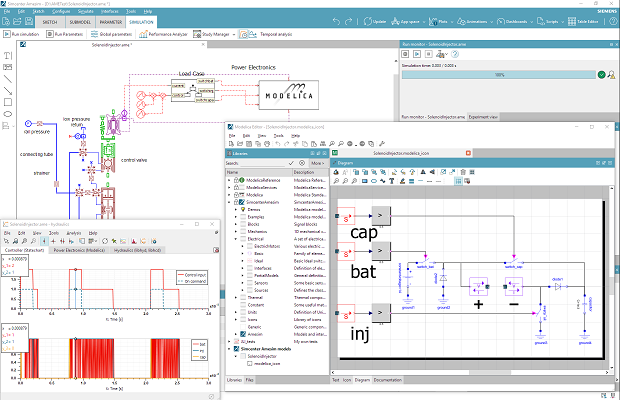The width and height of the screenshot is (620, 400).
Task: Open the More dropdown in Libraries panel
Action: tap(316, 162)
